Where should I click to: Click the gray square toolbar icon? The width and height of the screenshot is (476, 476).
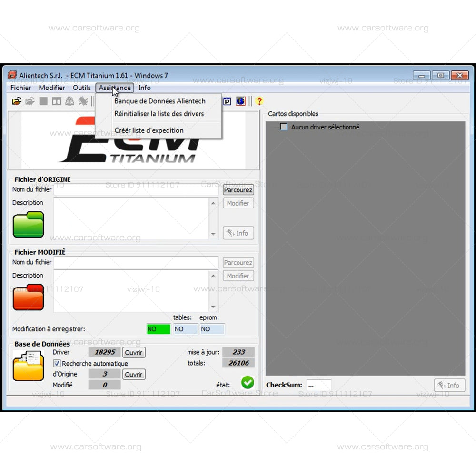pyautogui.click(x=43, y=101)
